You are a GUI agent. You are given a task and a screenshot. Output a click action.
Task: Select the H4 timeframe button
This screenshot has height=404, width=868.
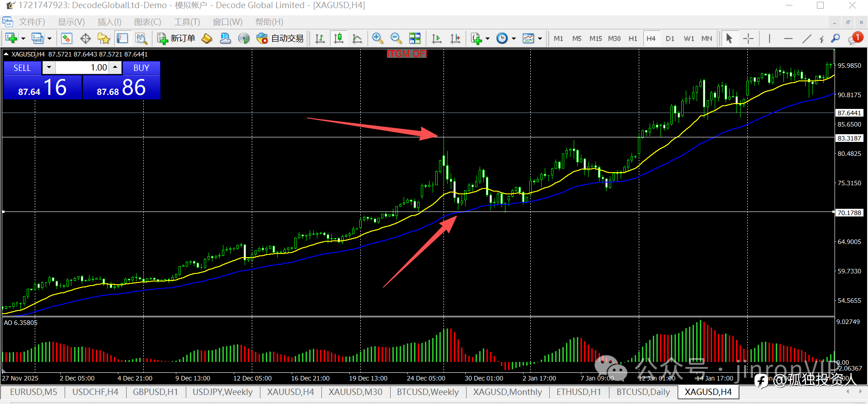click(x=651, y=38)
